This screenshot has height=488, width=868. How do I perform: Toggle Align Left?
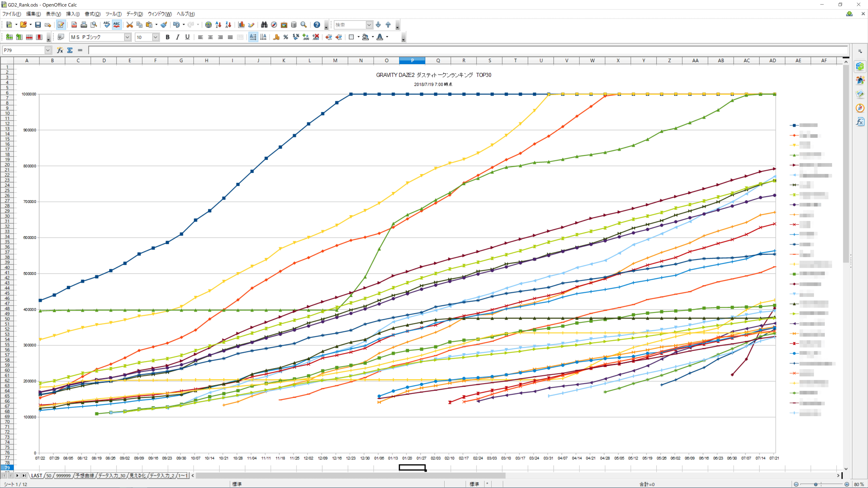[x=200, y=37]
